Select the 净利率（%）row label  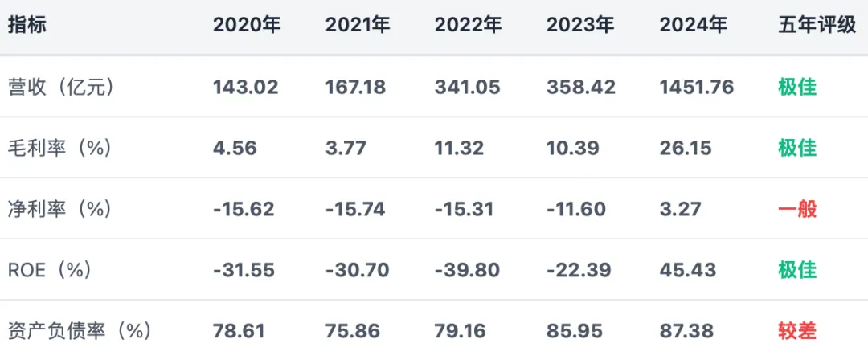(59, 209)
